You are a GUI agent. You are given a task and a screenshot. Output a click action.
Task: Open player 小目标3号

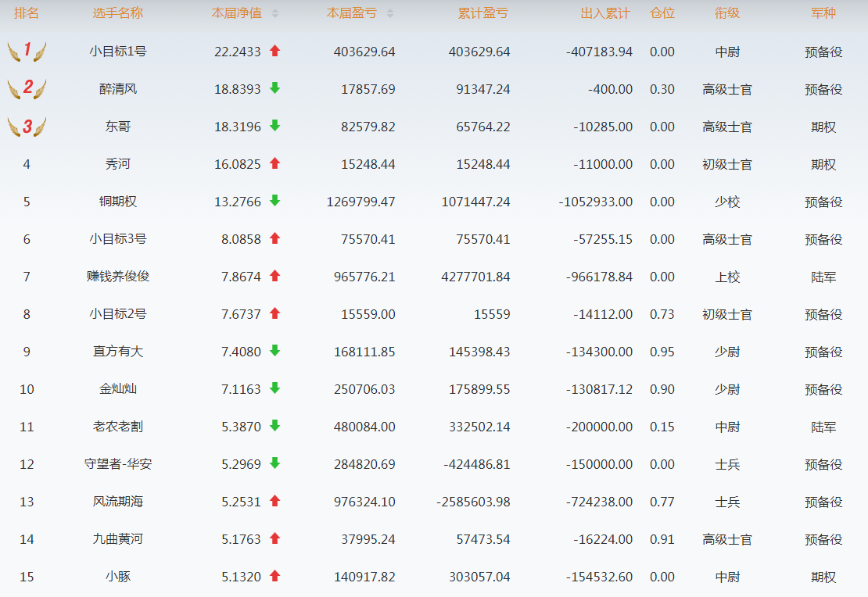click(x=118, y=239)
